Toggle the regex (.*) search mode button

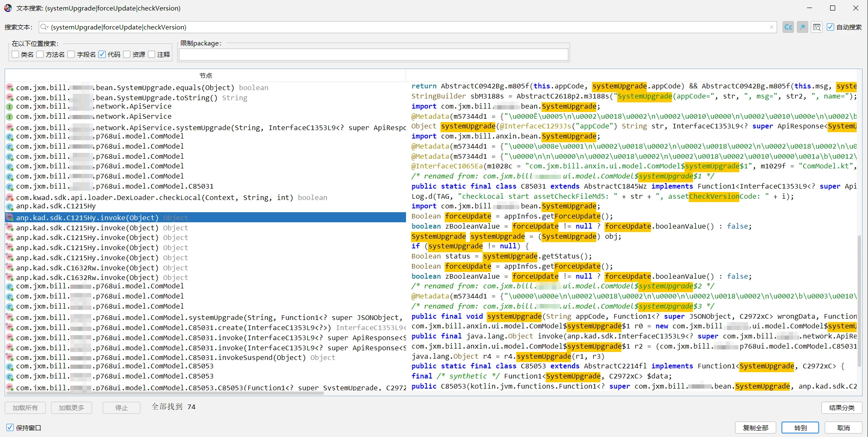802,27
